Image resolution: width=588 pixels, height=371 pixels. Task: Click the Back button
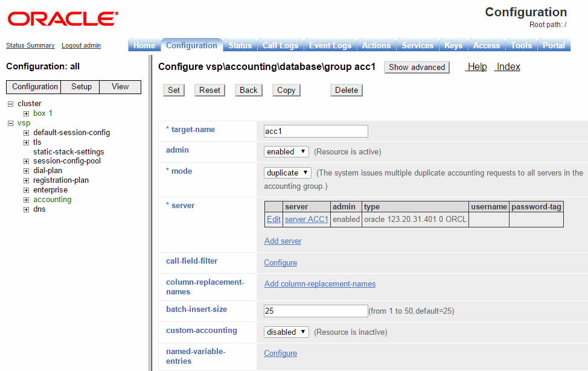[249, 90]
